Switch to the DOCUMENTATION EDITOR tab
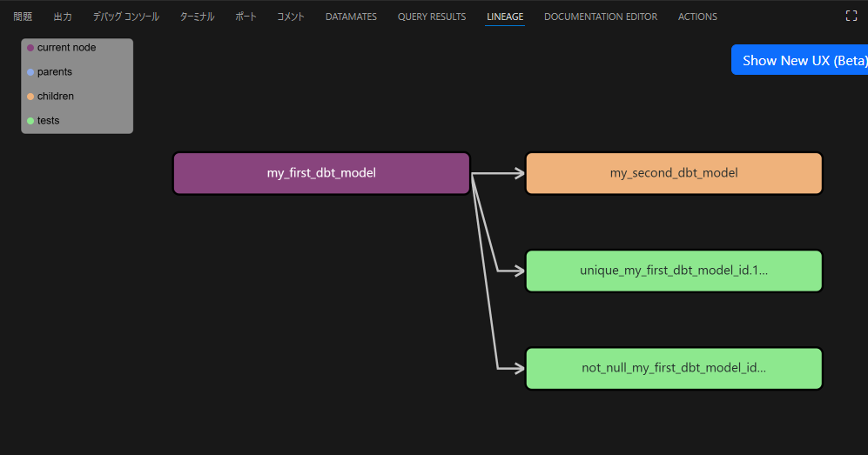Image resolution: width=868 pixels, height=455 pixels. click(x=601, y=17)
